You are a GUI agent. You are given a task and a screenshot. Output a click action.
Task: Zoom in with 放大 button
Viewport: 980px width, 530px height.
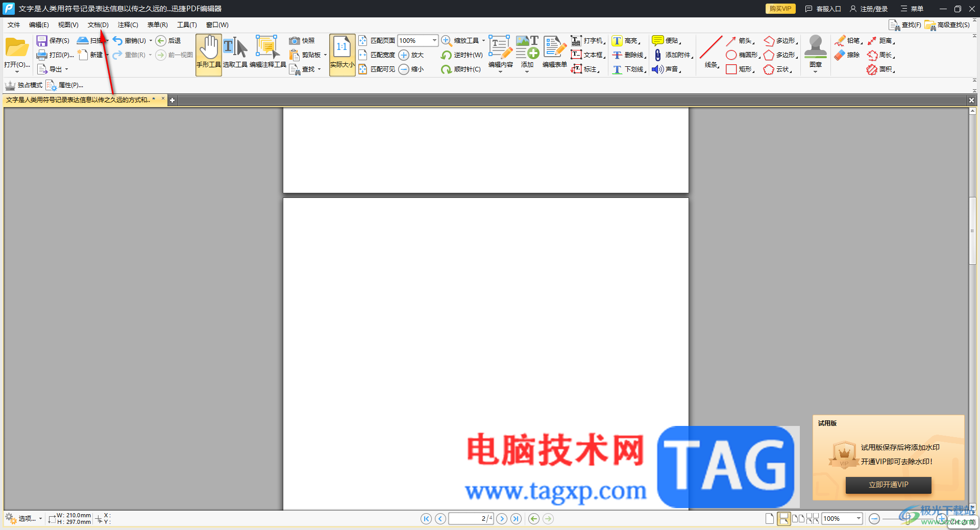coord(411,55)
